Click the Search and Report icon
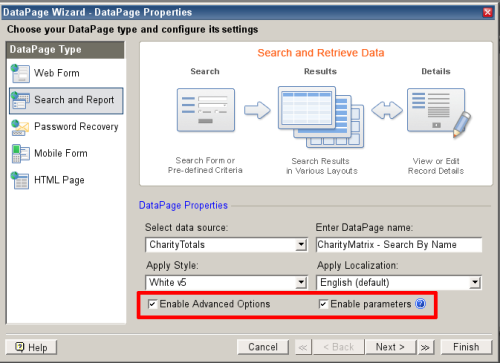Image resolution: width=500 pixels, height=363 pixels. (20, 100)
